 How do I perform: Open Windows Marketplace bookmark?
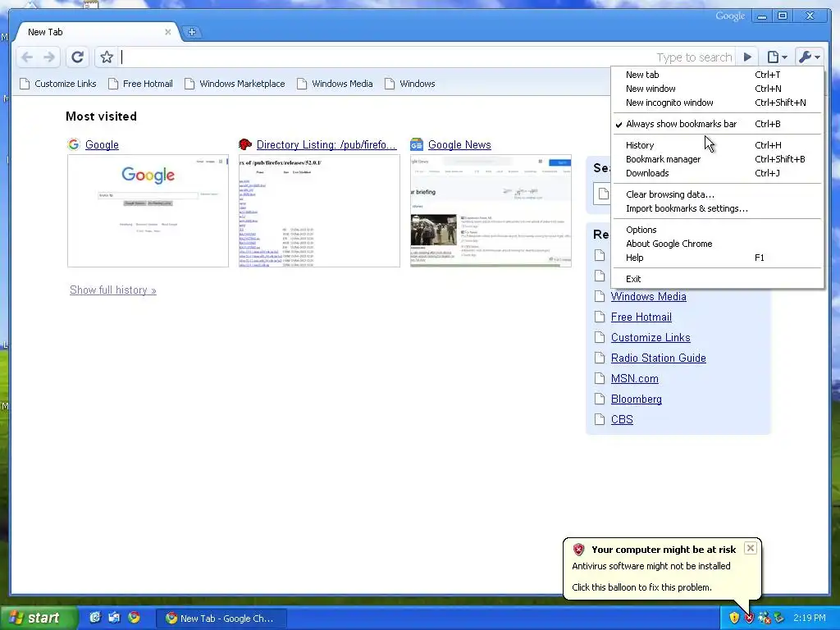pos(235,84)
